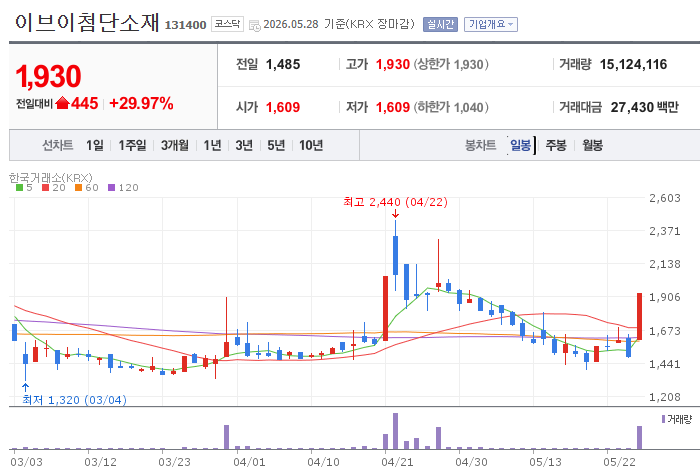The height and width of the screenshot is (474, 700).
Task: Click the current price 1,930
Action: pos(48,76)
